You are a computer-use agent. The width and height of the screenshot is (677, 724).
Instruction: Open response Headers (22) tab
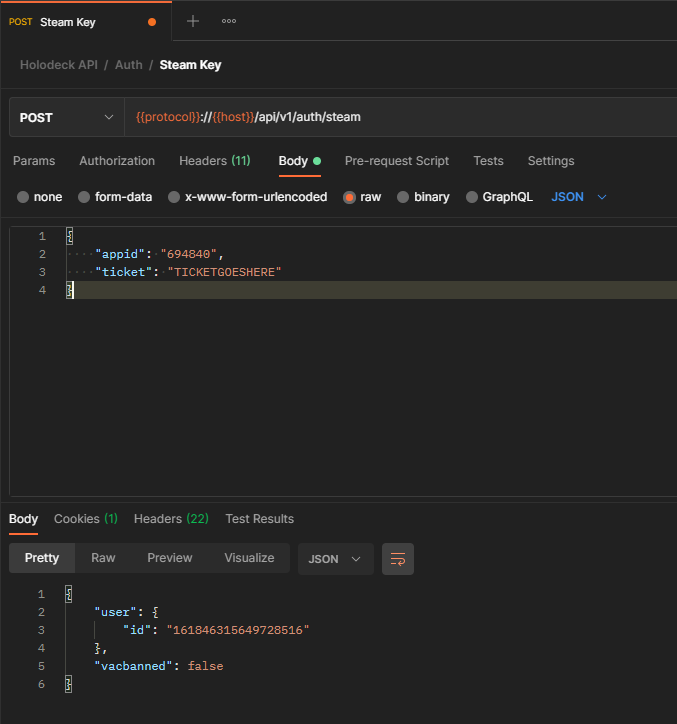(x=171, y=519)
